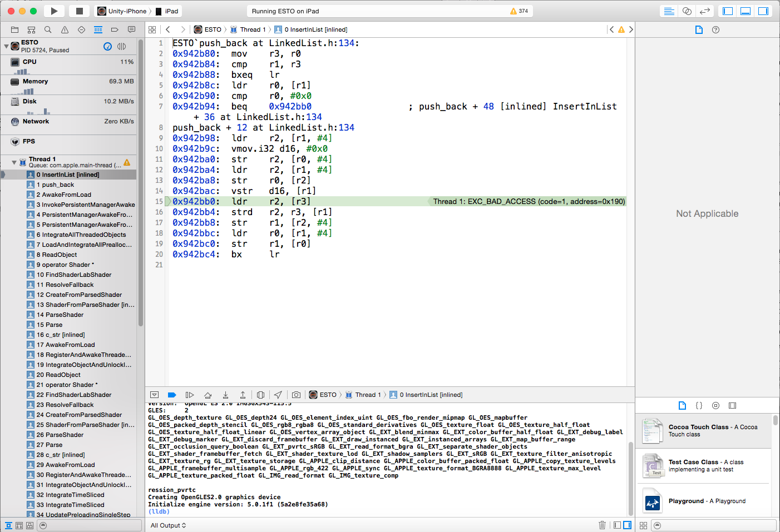780x532 pixels.
Task: Select stack frame 15 Parse
Action: coord(68,325)
